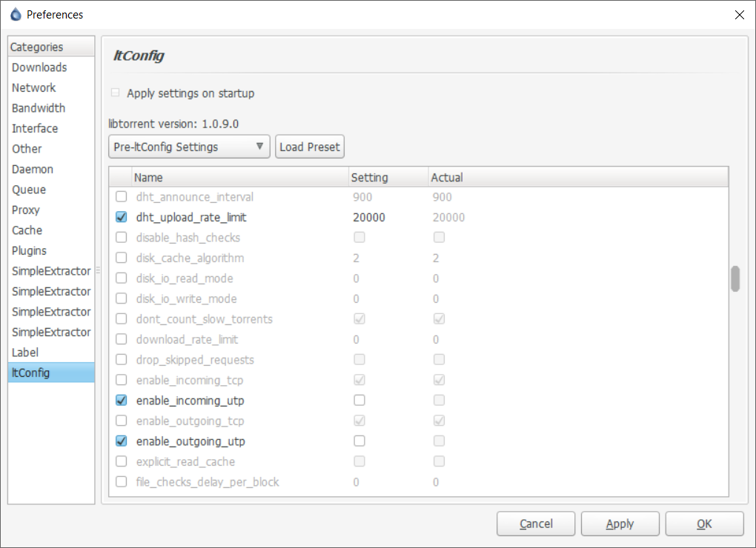Uncheck the dht_upload_rate_limit override checkbox
The image size is (756, 548).
(x=122, y=217)
